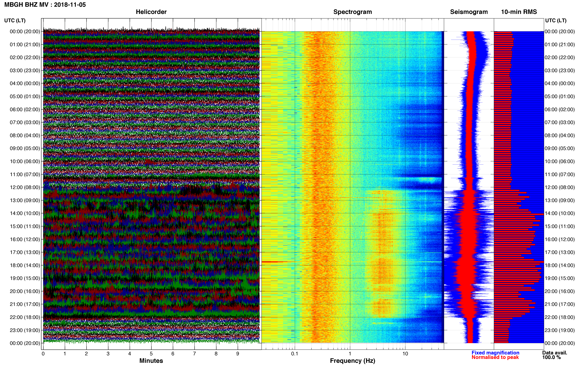Click the '100.0 %' availability value

click(551, 357)
